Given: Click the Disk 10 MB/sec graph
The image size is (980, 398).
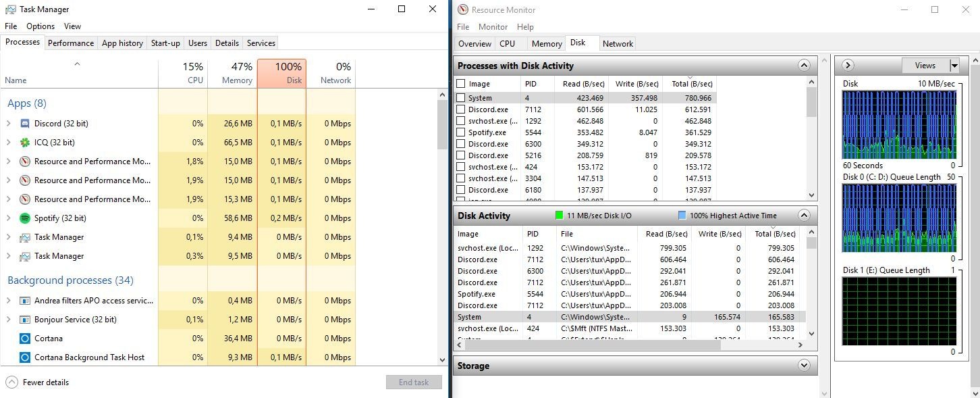Looking at the screenshot, I should pos(898,124).
